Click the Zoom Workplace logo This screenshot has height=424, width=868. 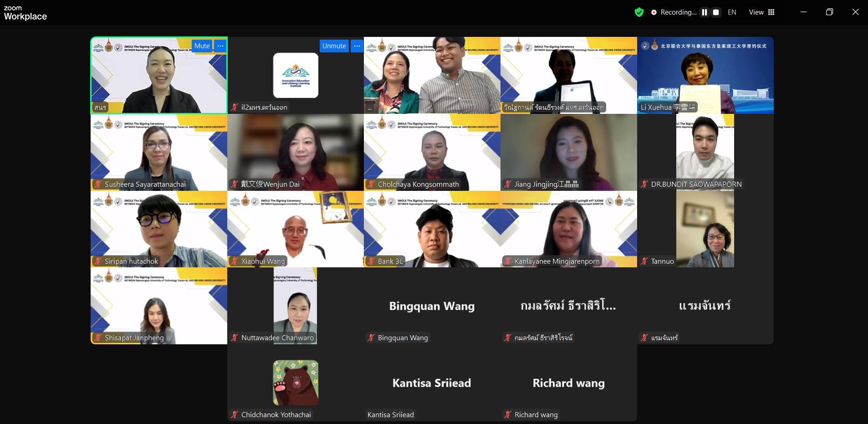coord(25,13)
